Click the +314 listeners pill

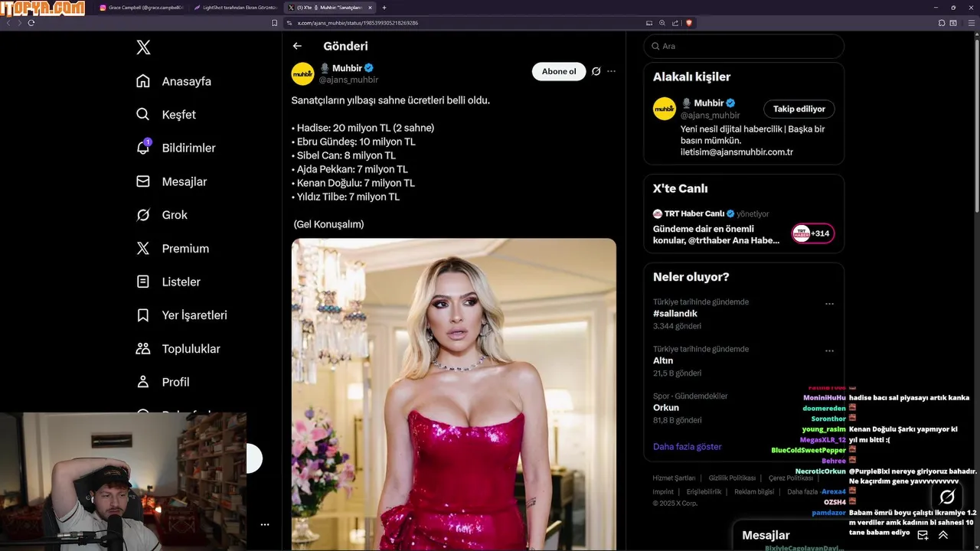pyautogui.click(x=812, y=233)
